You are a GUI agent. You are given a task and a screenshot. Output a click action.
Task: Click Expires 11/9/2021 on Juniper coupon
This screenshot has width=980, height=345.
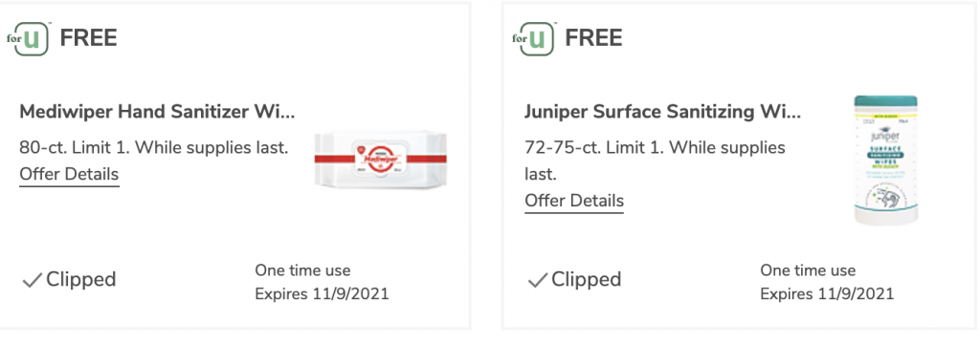pyautogui.click(x=827, y=293)
